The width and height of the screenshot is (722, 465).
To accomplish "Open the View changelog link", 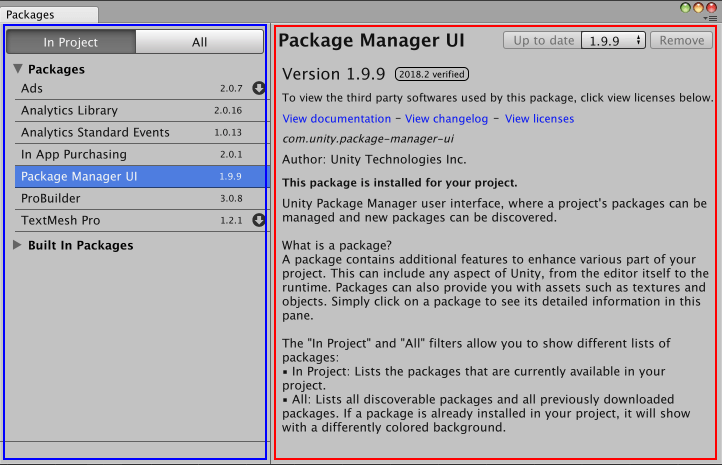I will coord(446,119).
